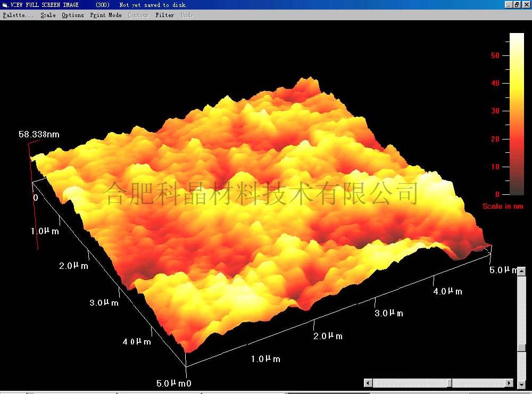The image size is (532, 394).
Task: Click the greyed-out Undo menu item
Action: click(x=187, y=15)
